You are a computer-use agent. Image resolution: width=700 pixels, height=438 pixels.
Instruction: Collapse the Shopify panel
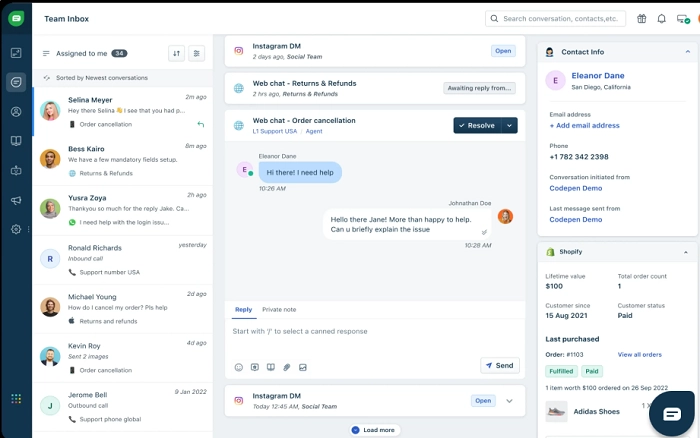[x=685, y=252]
